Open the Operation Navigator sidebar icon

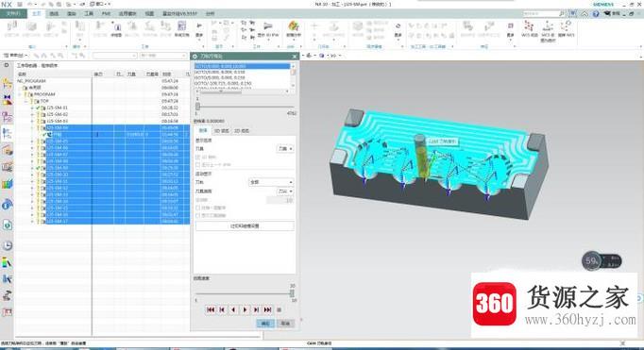(x=7, y=133)
